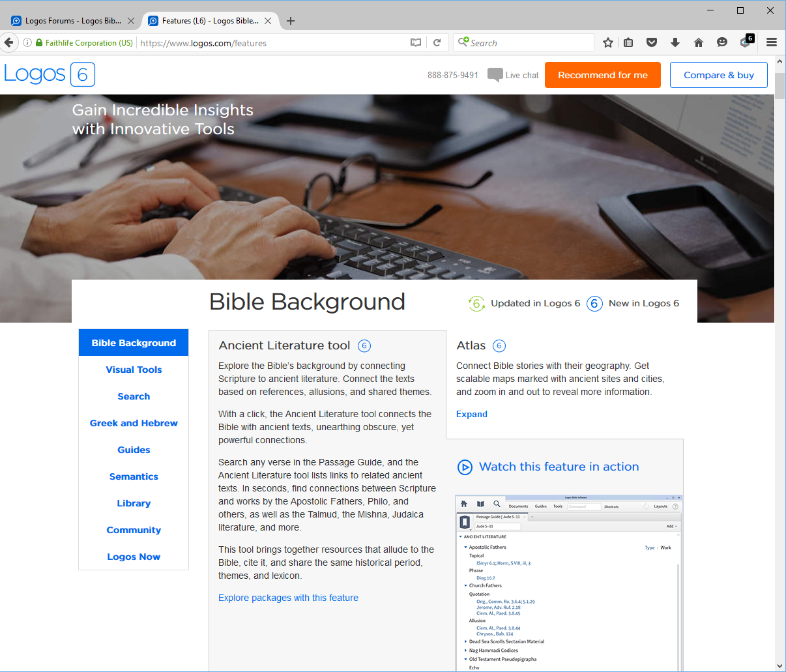Click the Ancient Literature tool heading
The height and width of the screenshot is (672, 786).
pos(285,345)
